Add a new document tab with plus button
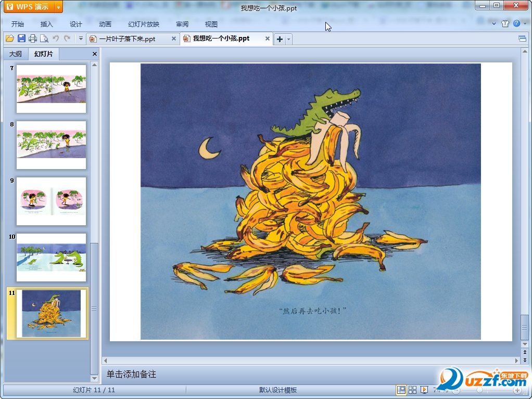The width and height of the screenshot is (532, 399). (280, 39)
